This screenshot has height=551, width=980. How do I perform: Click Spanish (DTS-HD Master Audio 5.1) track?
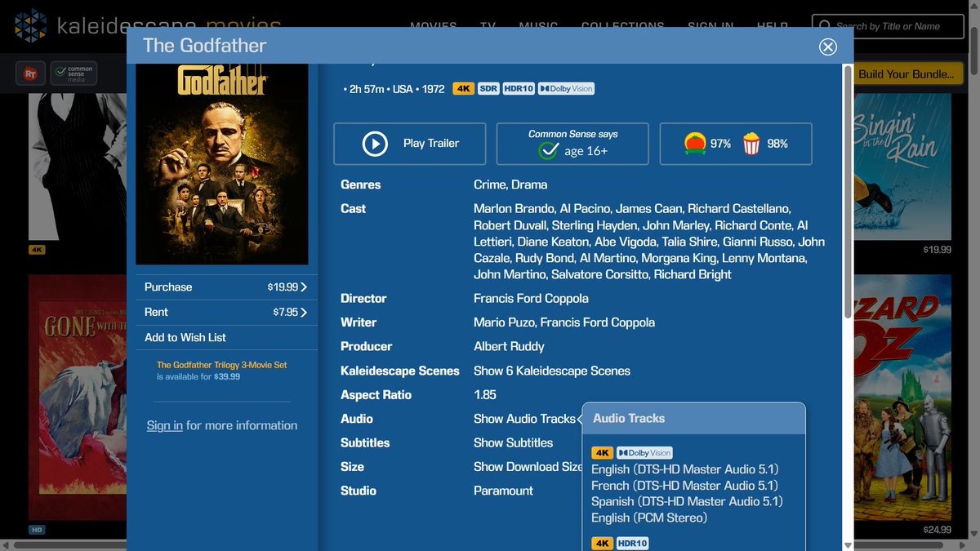coord(687,502)
